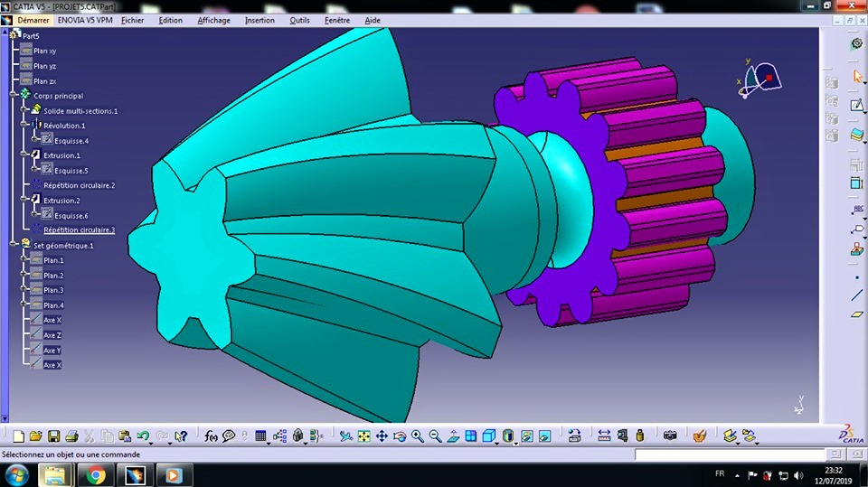The image size is (868, 487).
Task: Click the compass in the top right
Action: (x=759, y=80)
